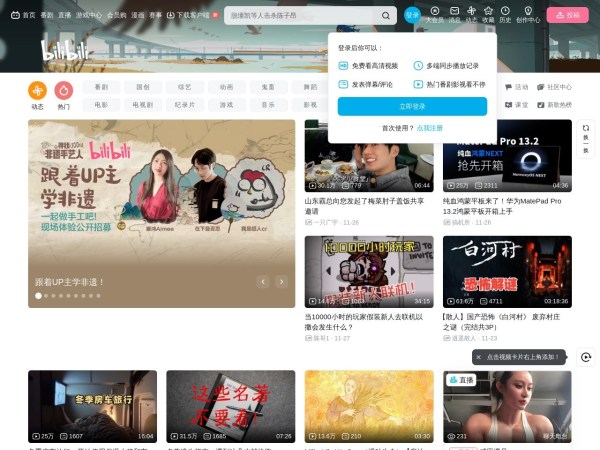Select the 纪录片 category tab
This screenshot has width=600, height=450.
point(185,104)
